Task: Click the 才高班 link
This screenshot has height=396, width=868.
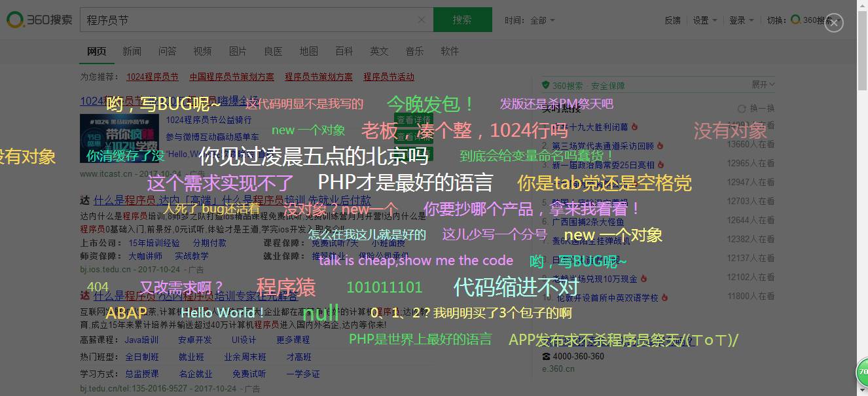Action: [x=298, y=357]
